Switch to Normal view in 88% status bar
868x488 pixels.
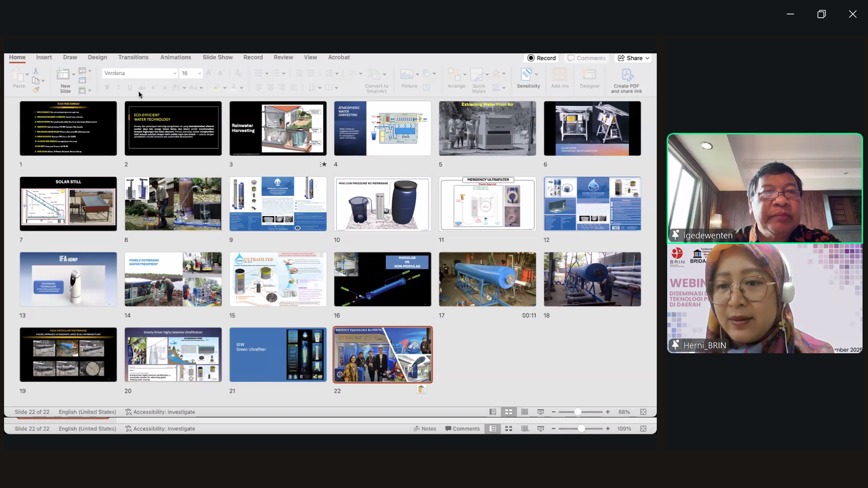(493, 412)
